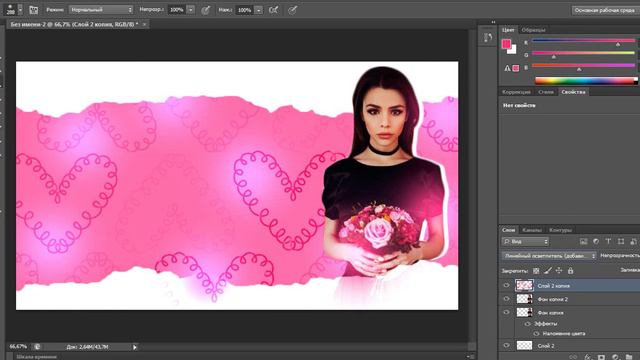Image resolution: width=640 pixels, height=360 pixels.
Task: Hide the Слой 2 копия layer
Action: 506,286
